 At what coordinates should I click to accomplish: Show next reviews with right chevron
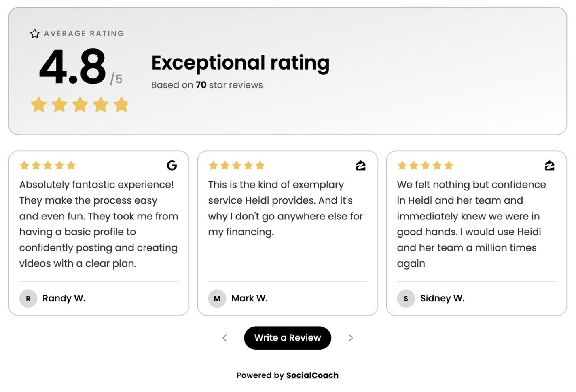pos(351,338)
